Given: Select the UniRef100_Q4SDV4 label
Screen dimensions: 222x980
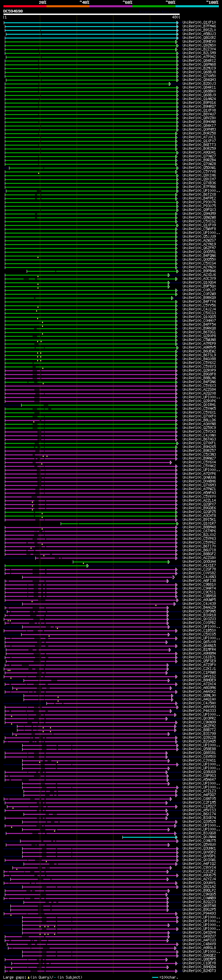Looking at the screenshot, I should point(199,932).
